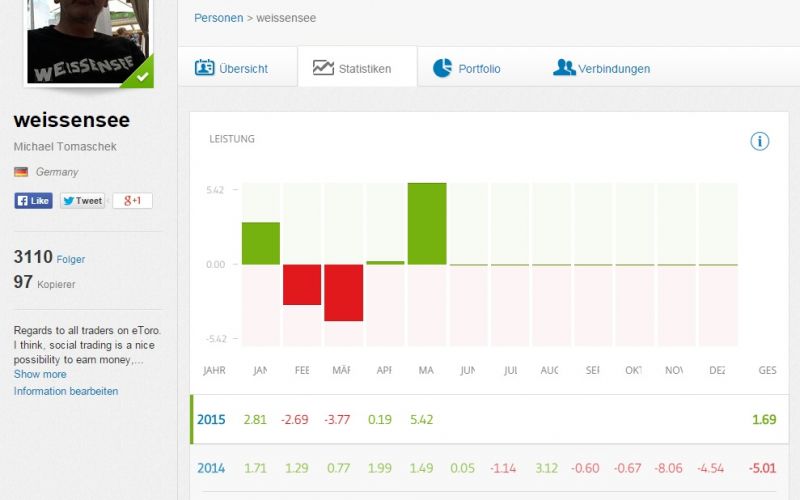Viewport: 800px width, 500px height.
Task: Click the Verbindungen people icon
Action: click(564, 68)
